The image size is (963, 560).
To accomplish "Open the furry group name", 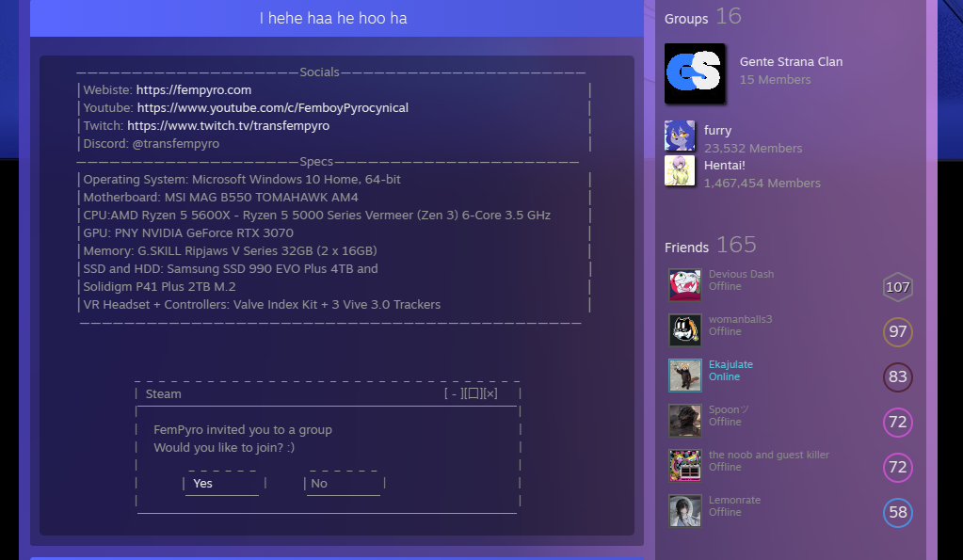I will click(x=717, y=130).
